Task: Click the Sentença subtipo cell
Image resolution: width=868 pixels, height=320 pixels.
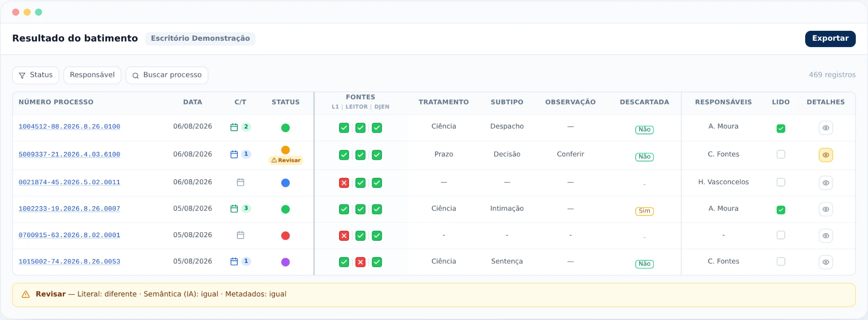Action: pyautogui.click(x=507, y=261)
